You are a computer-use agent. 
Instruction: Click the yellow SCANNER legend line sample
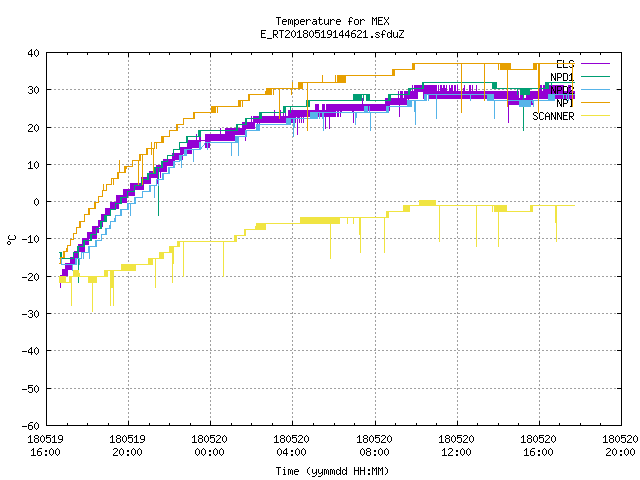point(595,116)
